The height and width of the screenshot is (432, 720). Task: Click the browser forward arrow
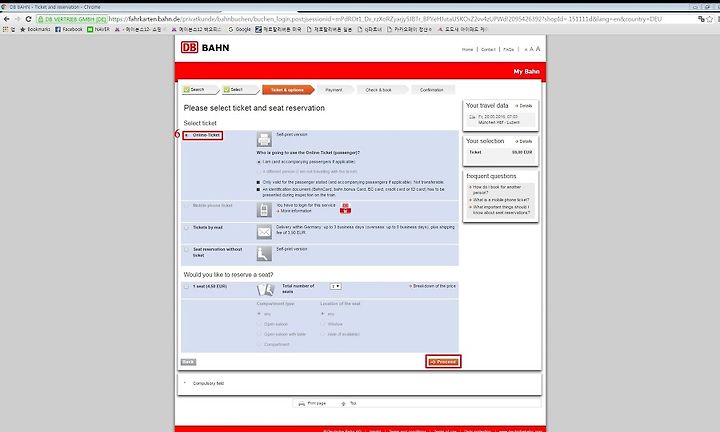[17, 19]
